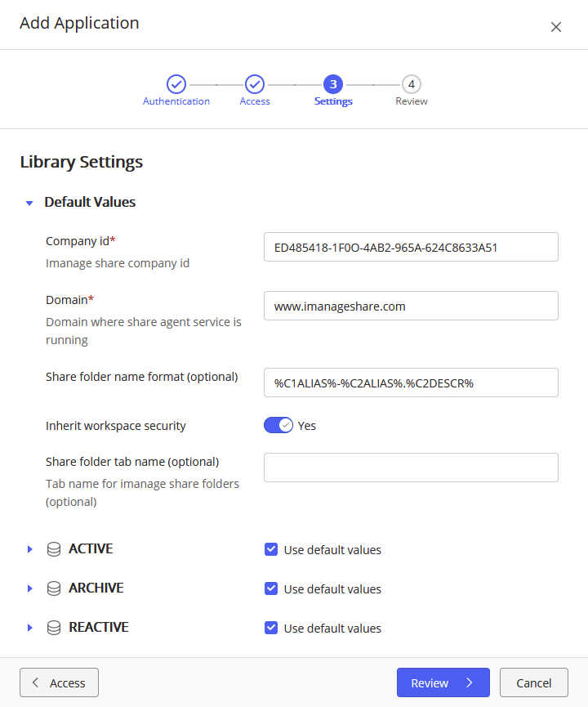Viewport: 588px width, 707px height.
Task: Collapse the Default Values section
Action: coord(29,202)
